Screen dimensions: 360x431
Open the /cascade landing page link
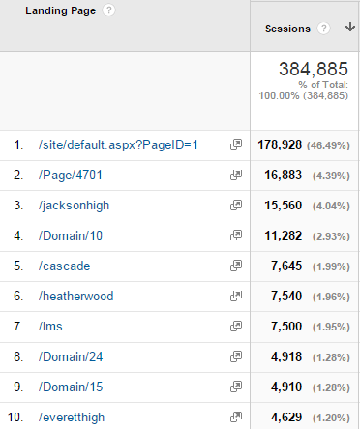pos(64,266)
